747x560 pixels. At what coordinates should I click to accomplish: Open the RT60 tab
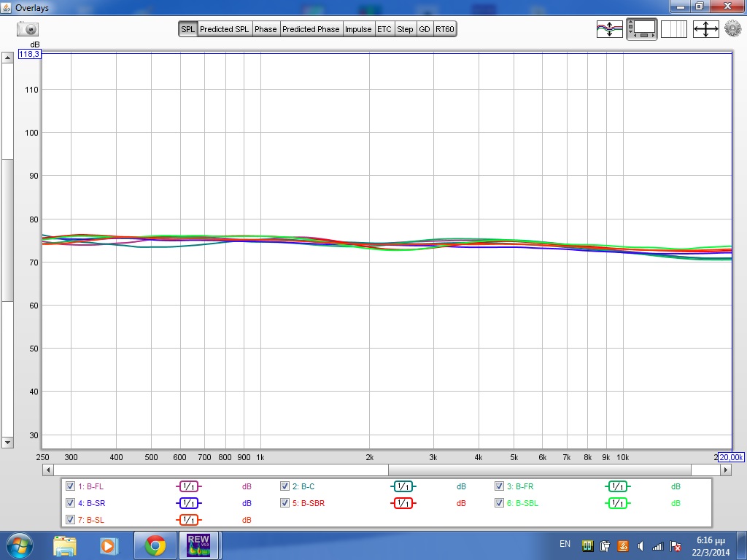[444, 29]
